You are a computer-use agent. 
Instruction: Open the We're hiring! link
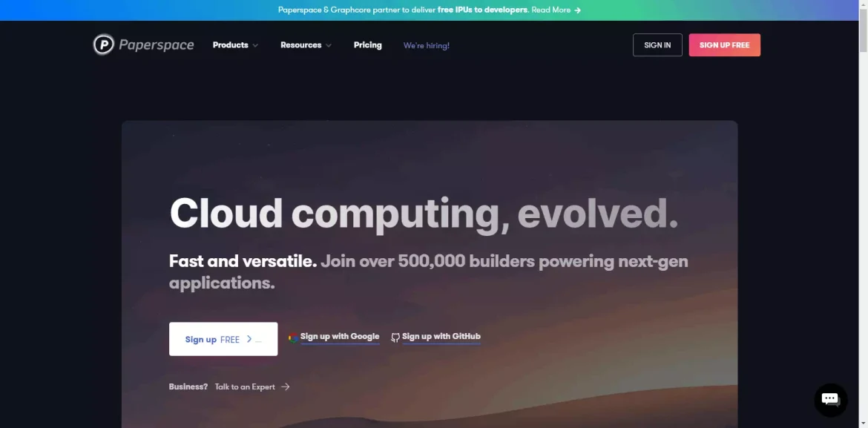coord(427,45)
